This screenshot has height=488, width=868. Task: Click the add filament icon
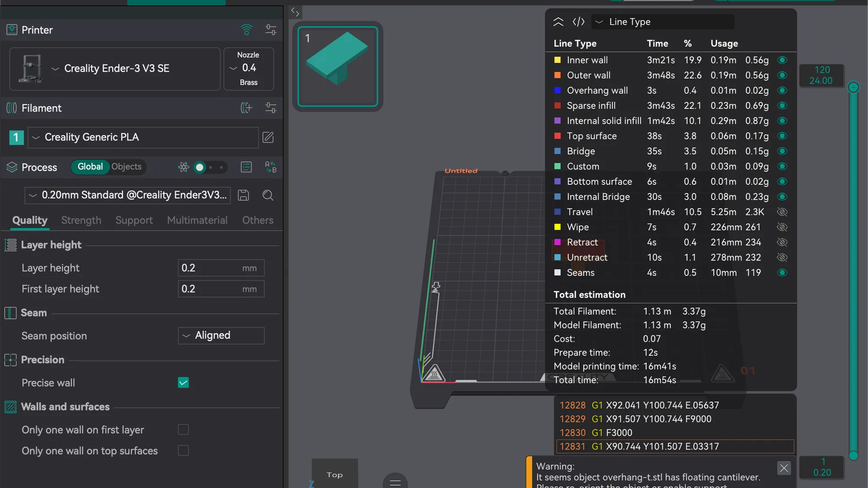[247, 108]
